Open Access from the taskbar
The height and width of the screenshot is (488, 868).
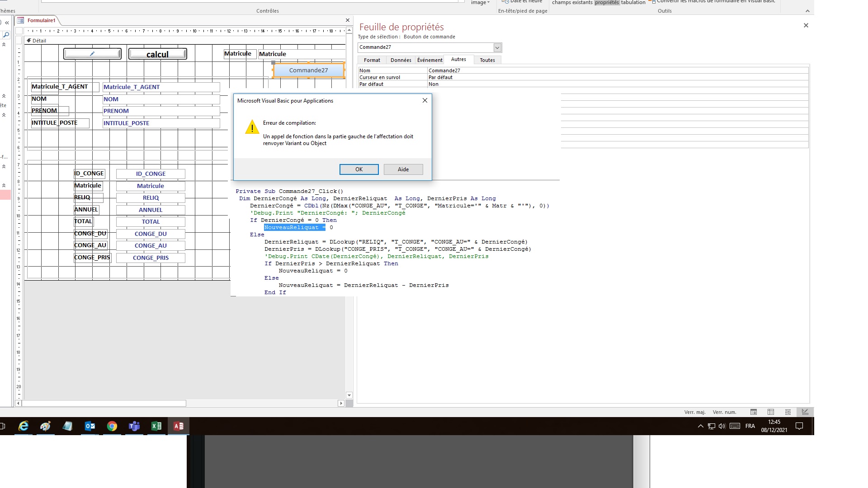179,426
